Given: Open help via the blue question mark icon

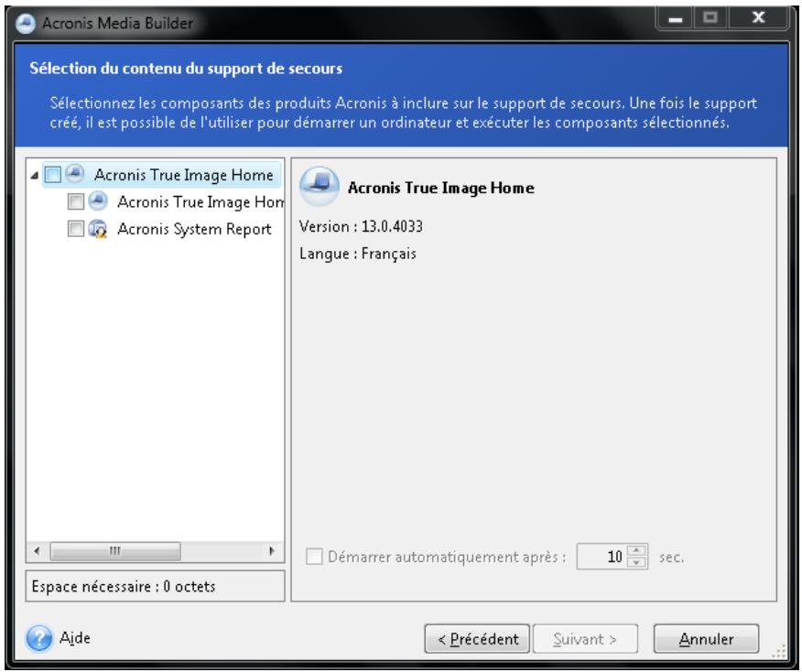Looking at the screenshot, I should [38, 638].
